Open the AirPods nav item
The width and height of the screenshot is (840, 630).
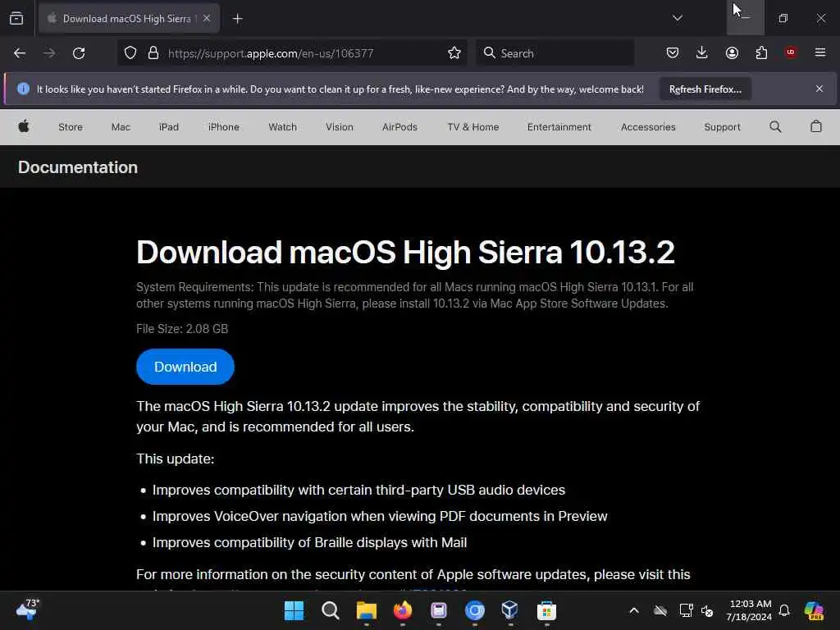tap(399, 127)
